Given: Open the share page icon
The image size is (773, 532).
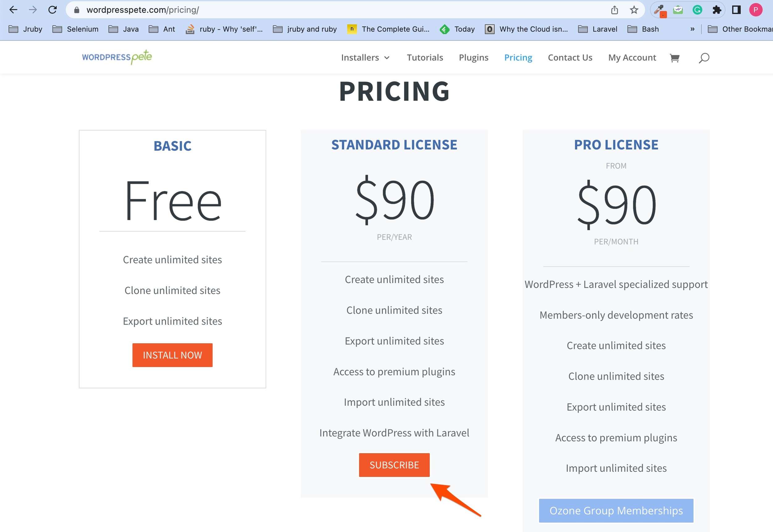Looking at the screenshot, I should pos(614,10).
